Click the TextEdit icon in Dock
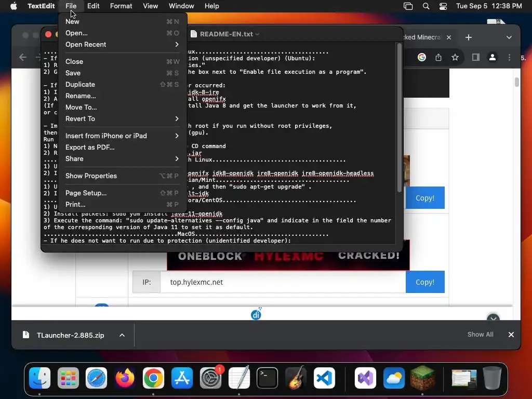Image resolution: width=532 pixels, height=399 pixels. pos(239,378)
